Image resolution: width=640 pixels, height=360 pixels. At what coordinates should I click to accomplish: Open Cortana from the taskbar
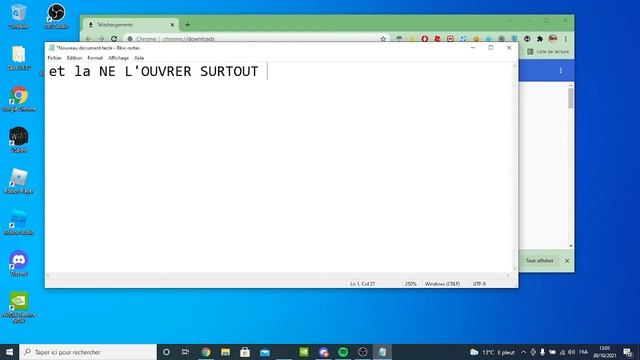click(x=166, y=352)
